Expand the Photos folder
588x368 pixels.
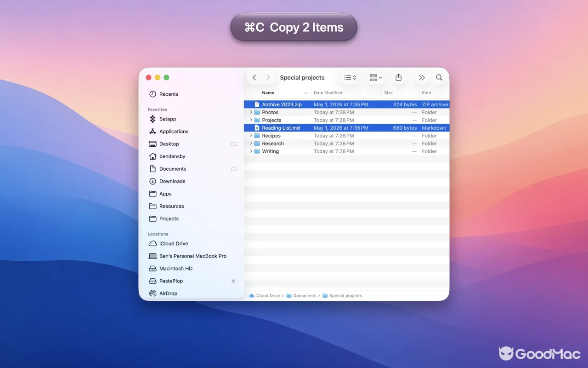[251, 112]
